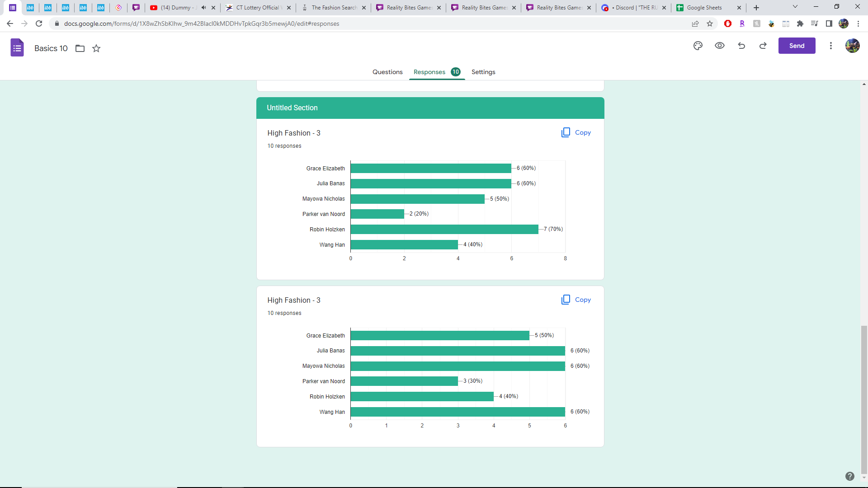This screenshot has height=488, width=868.
Task: Open the Chrome three-dot menu
Action: click(x=859, y=23)
